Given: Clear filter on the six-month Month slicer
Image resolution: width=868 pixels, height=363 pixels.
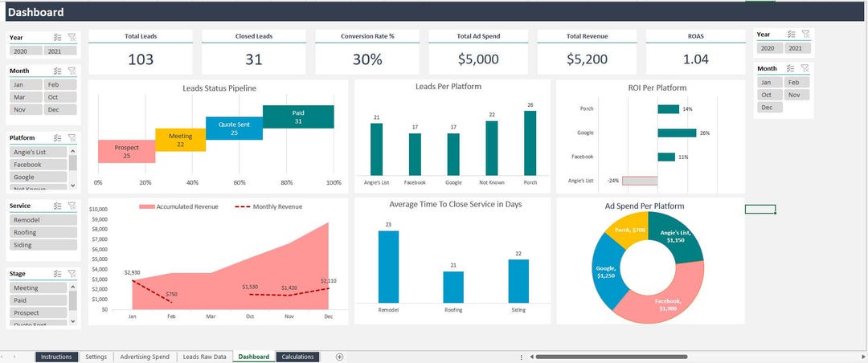Looking at the screenshot, I should tap(72, 71).
